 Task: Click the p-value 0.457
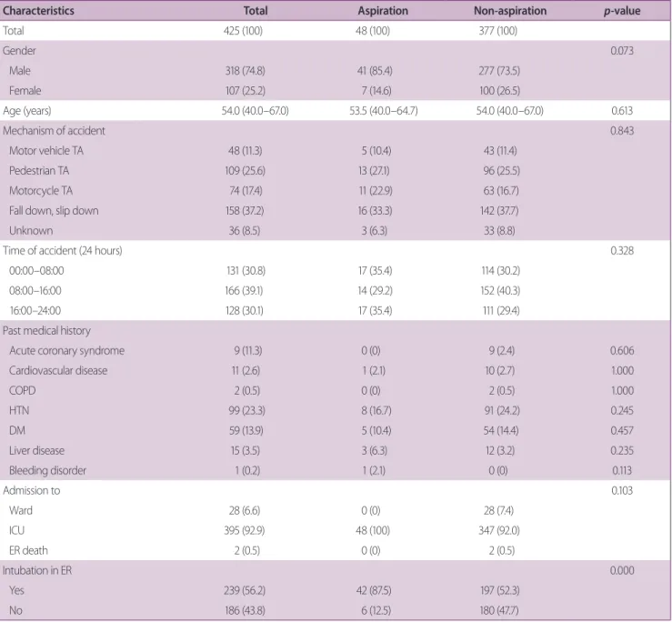point(622,431)
